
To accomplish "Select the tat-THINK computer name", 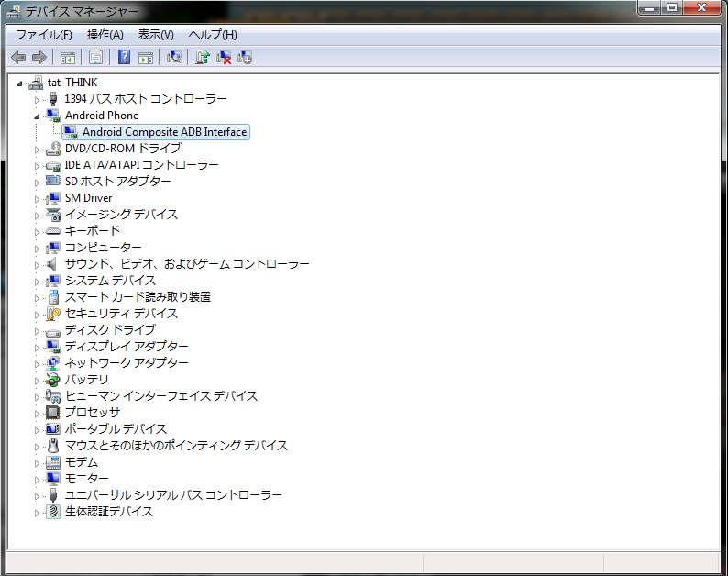I will (72, 83).
